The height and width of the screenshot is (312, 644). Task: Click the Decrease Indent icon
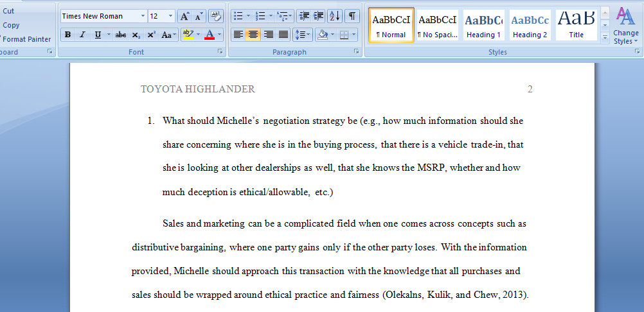point(304,17)
